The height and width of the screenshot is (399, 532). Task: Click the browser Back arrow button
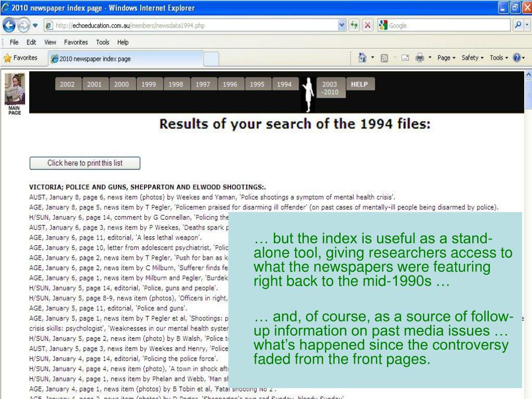click(x=9, y=25)
